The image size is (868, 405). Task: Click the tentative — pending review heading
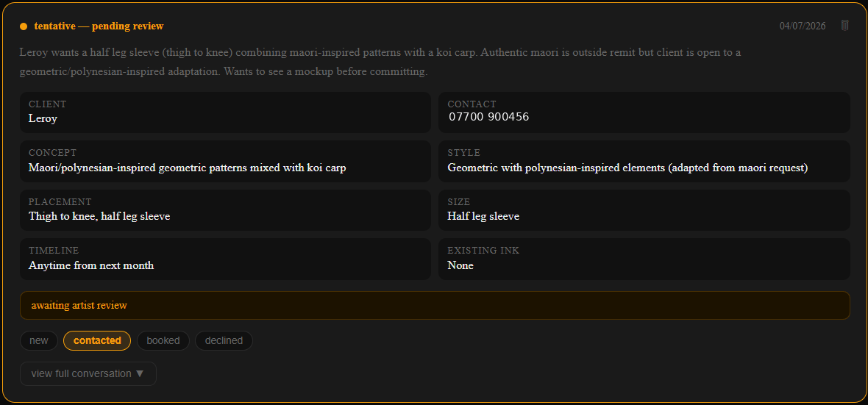(99, 26)
